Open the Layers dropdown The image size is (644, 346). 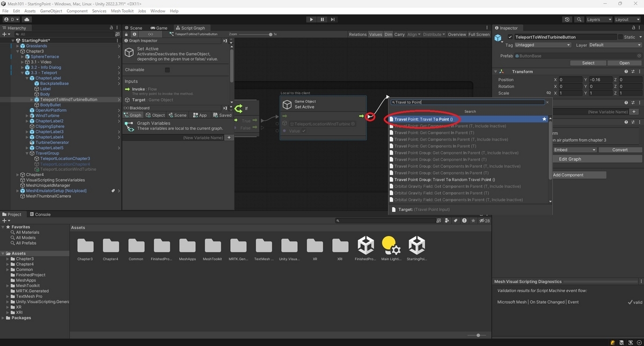click(598, 19)
